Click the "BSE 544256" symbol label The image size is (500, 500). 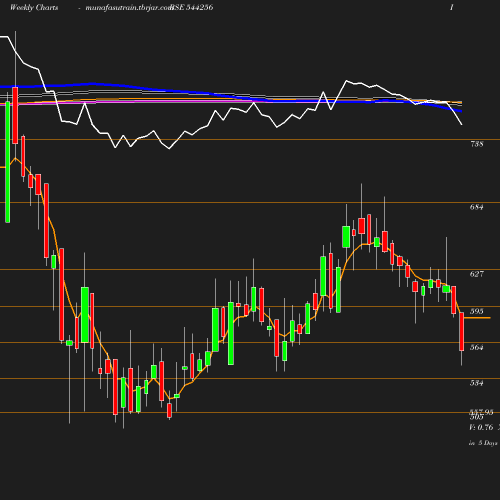(x=192, y=8)
